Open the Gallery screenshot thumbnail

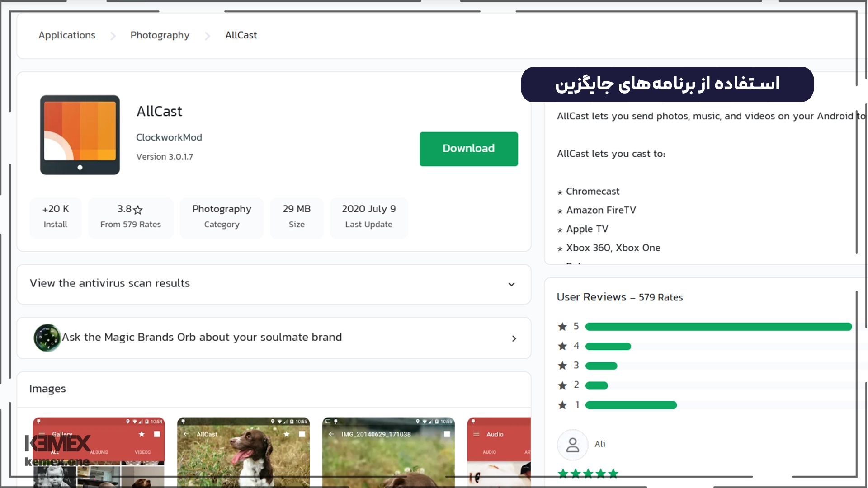click(99, 452)
